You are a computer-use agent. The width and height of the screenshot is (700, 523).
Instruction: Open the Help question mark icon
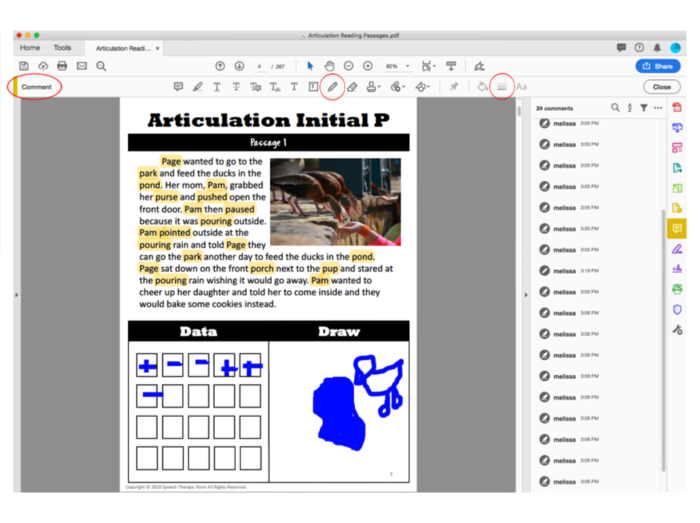[x=639, y=47]
